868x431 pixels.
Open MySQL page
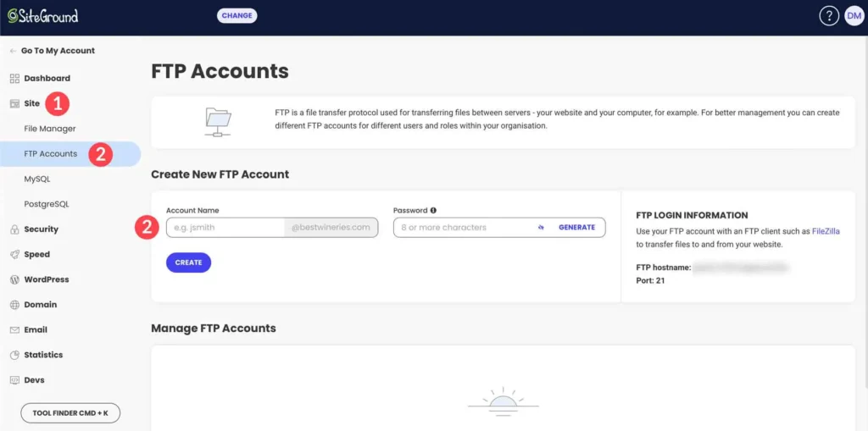(37, 180)
